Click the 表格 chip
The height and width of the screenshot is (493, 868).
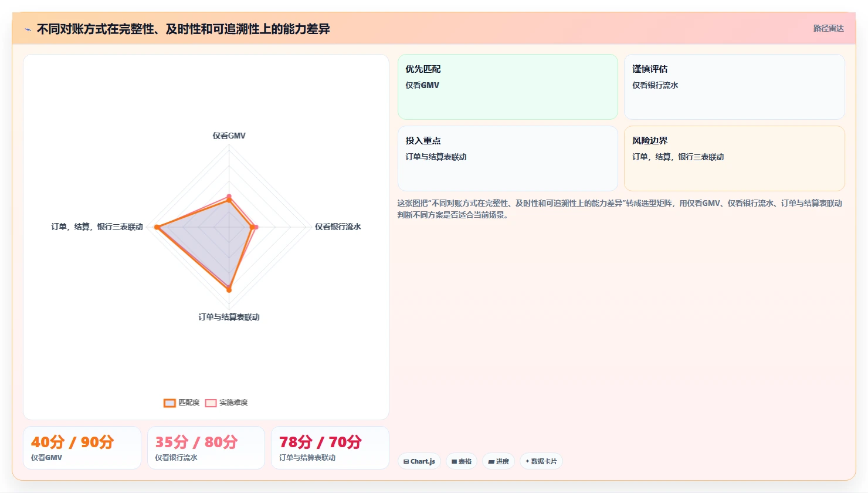(462, 461)
